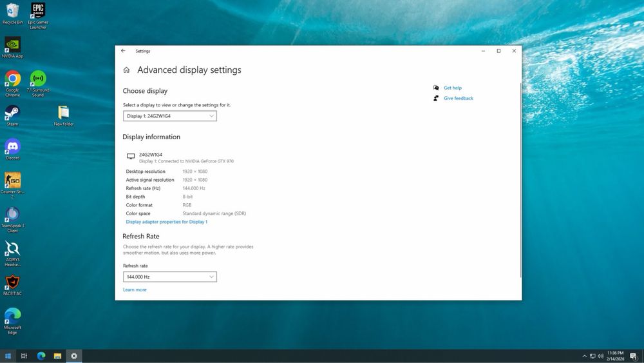
Task: Click the Advanced display settings heading
Action: click(189, 70)
